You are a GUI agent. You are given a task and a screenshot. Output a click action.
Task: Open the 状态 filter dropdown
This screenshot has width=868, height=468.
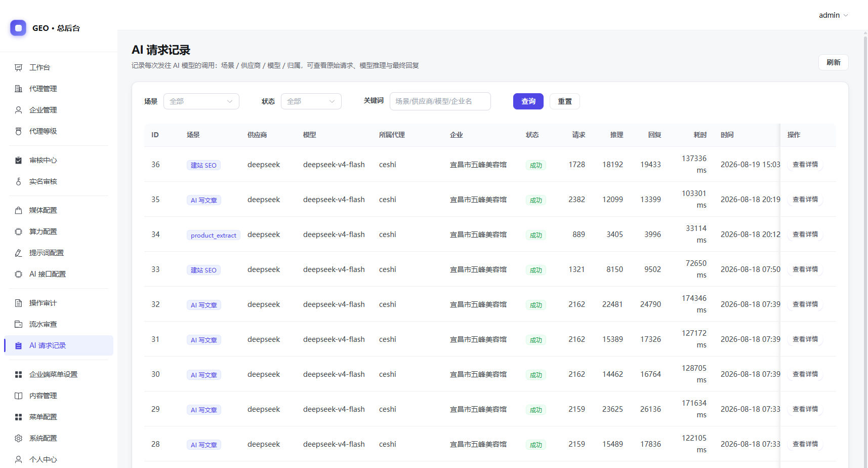311,101
